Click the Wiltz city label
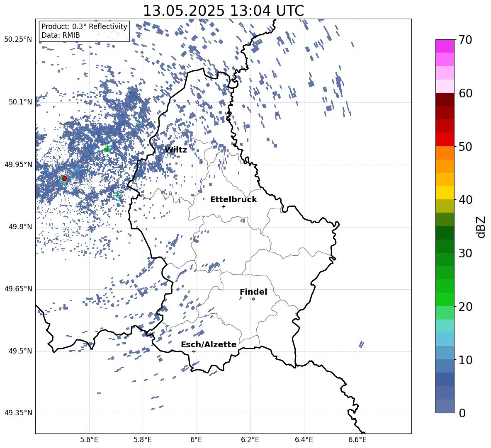 coord(176,150)
